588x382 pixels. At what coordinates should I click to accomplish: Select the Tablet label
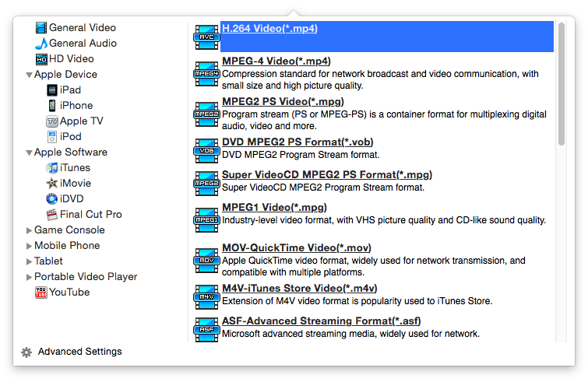point(48,261)
